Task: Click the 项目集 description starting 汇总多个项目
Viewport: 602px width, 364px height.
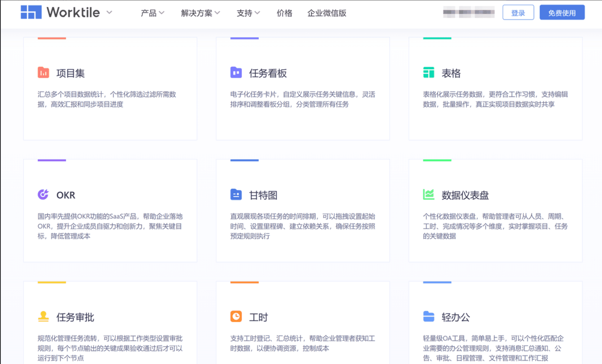Action: pyautogui.click(x=107, y=99)
